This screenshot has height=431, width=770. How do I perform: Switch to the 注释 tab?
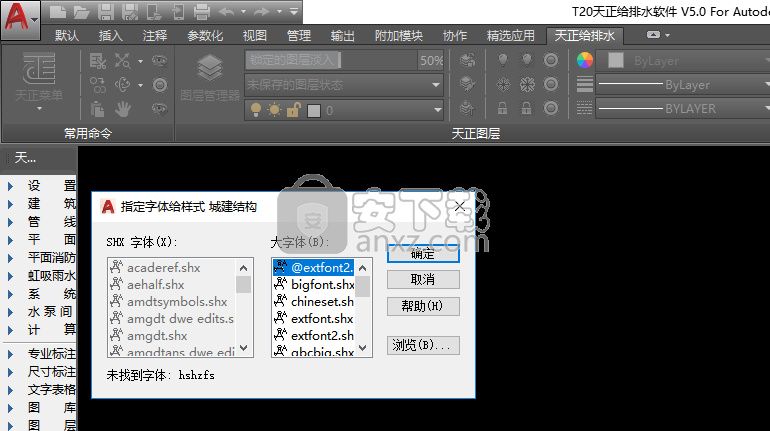[x=155, y=35]
